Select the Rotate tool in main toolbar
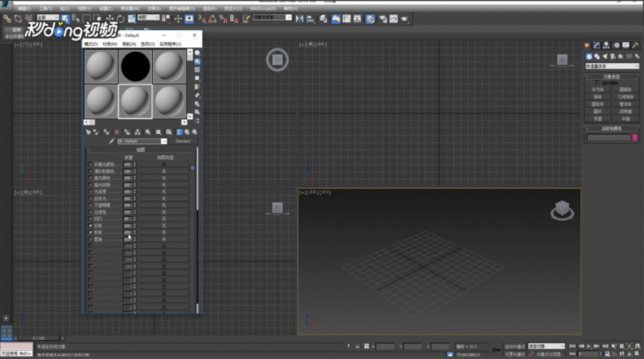The height and width of the screenshot is (359, 644). tap(121, 19)
